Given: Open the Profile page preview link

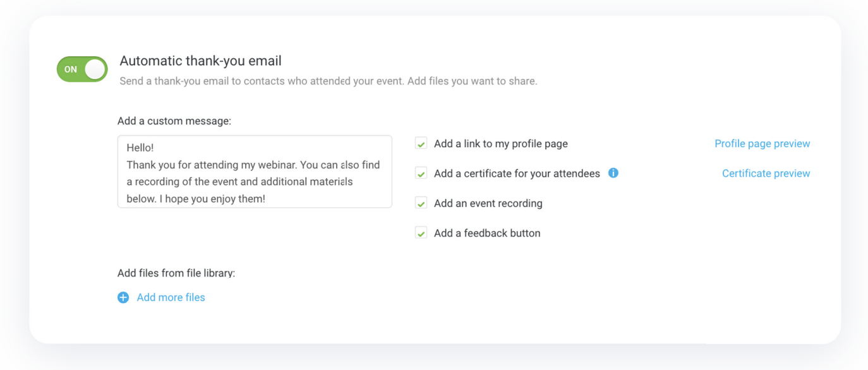Looking at the screenshot, I should [x=762, y=143].
